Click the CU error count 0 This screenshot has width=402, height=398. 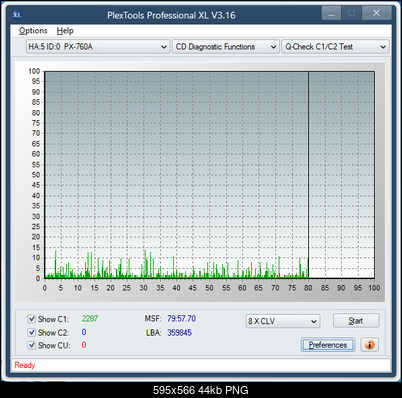[x=84, y=345]
